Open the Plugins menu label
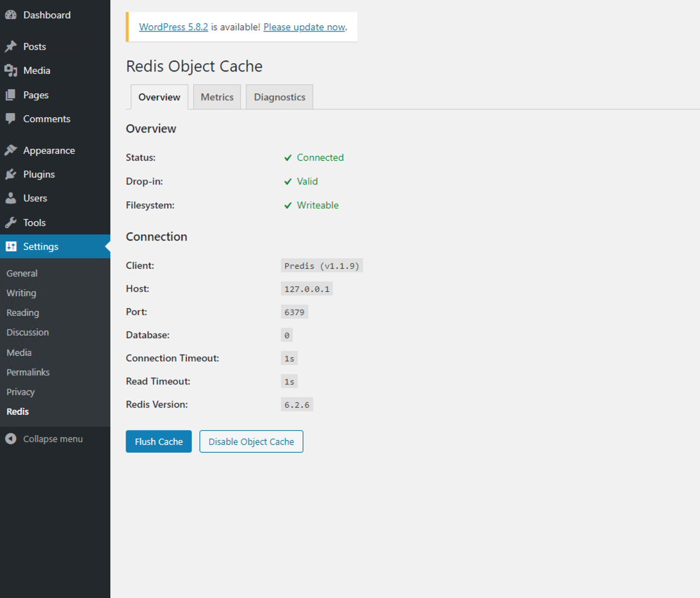 pyautogui.click(x=39, y=174)
